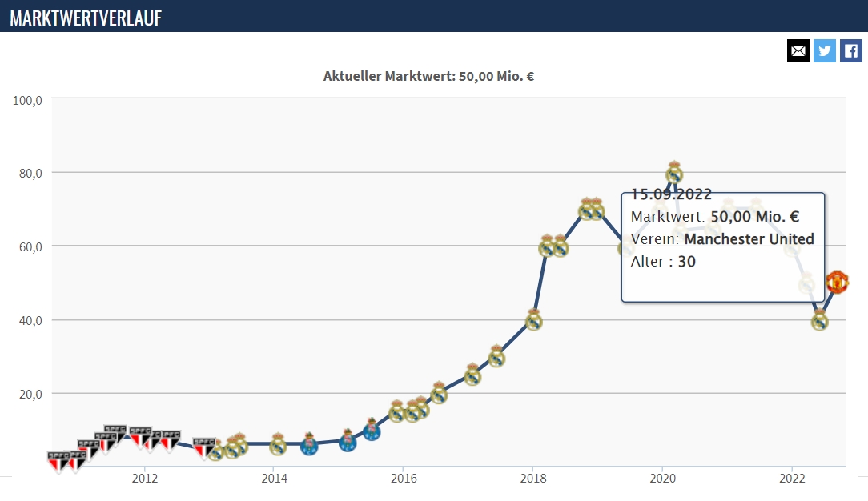
Task: Select the Real Madrid point at 40 in 2022
Action: [x=819, y=319]
